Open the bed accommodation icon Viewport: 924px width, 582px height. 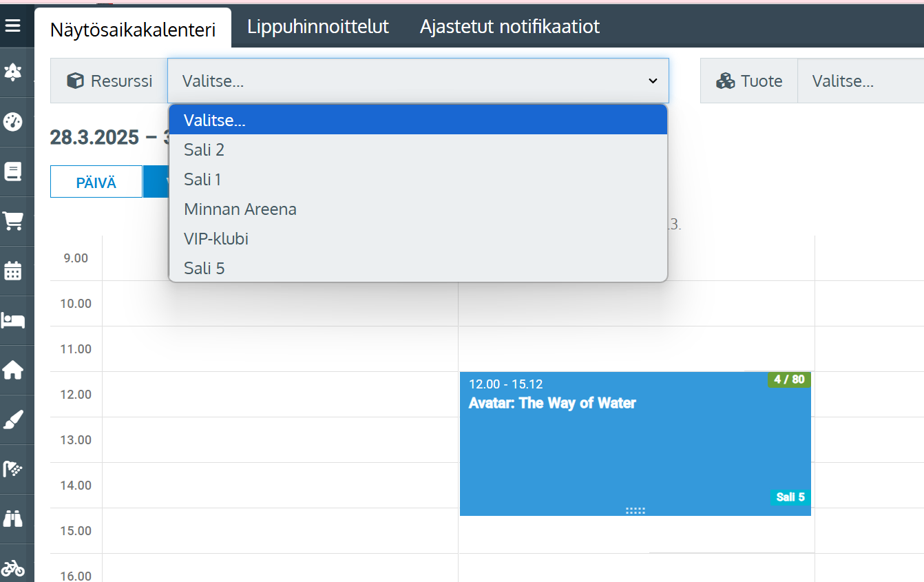[x=12, y=320]
